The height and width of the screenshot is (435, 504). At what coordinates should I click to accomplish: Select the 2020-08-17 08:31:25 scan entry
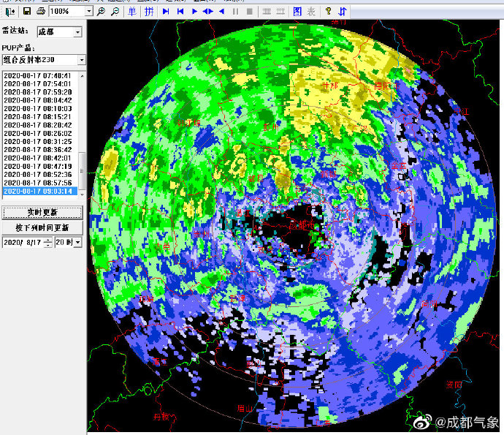tap(37, 142)
